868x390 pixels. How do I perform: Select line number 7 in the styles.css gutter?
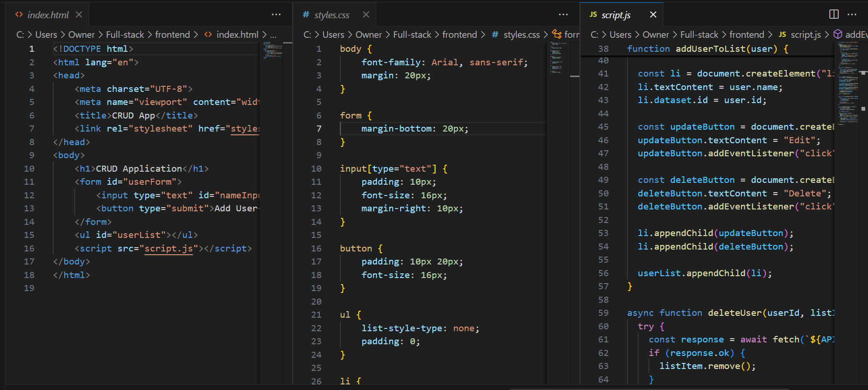pyautogui.click(x=319, y=129)
